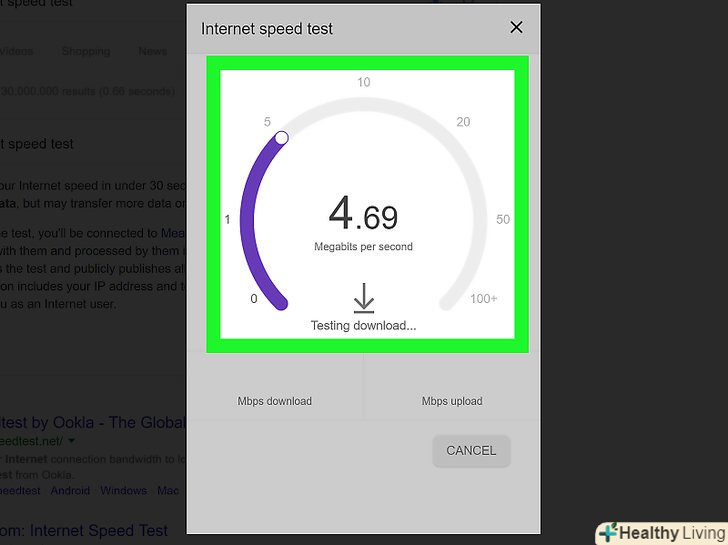728x545 pixels.
Task: Open the Speedtest by Ookla result link
Action: pos(93,422)
